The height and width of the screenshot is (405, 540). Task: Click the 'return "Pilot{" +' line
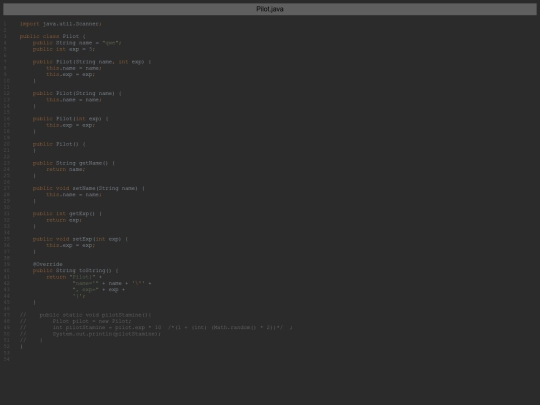coord(74,277)
